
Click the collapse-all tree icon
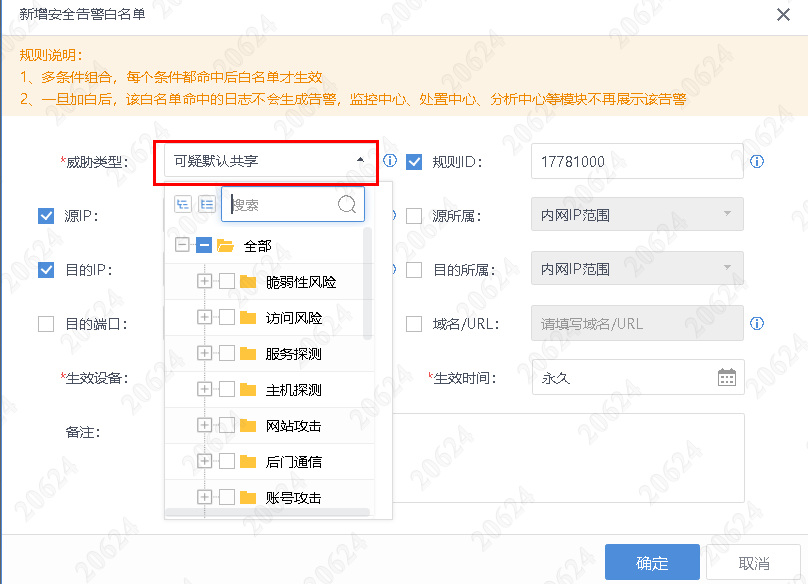point(206,204)
